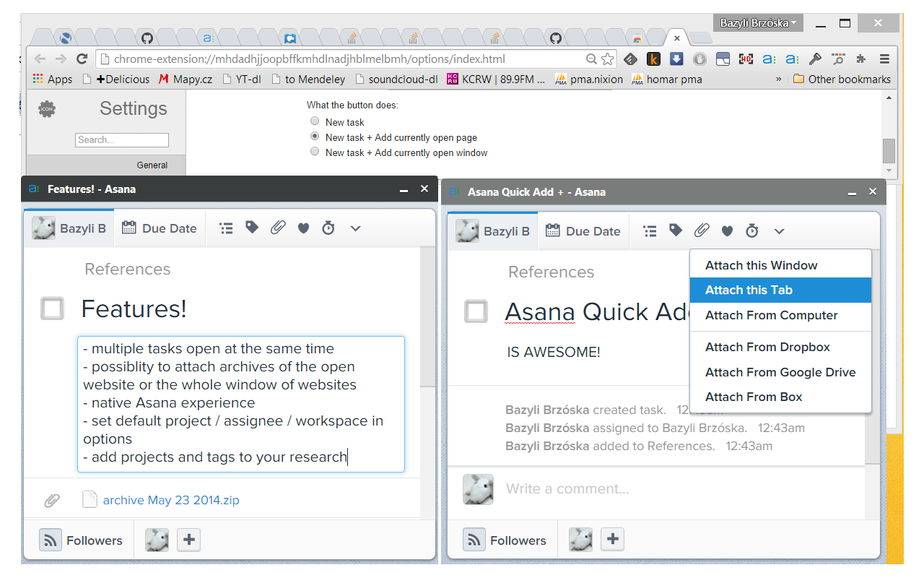Choose 'Attach From Box' menu item
924x578 pixels.
[x=780, y=397]
